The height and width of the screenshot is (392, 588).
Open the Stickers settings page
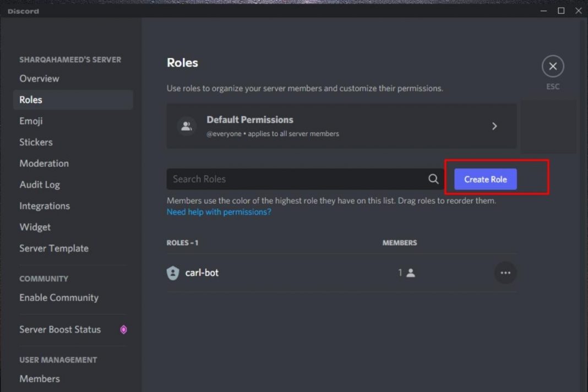[36, 142]
